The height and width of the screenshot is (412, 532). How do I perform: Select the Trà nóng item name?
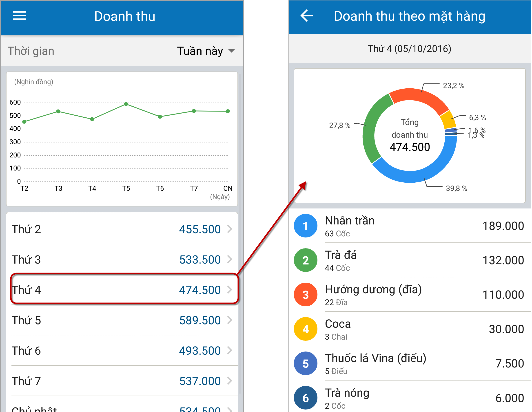pos(347,393)
